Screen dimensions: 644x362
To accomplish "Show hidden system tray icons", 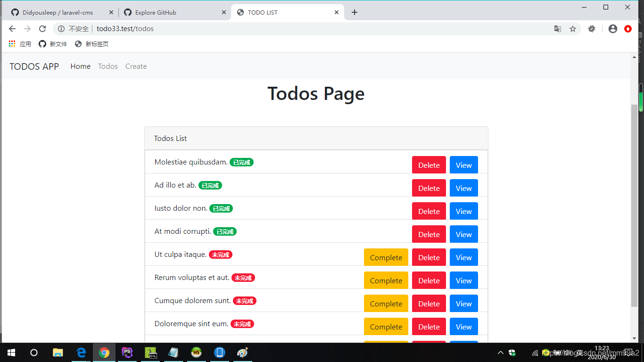I will pos(501,353).
